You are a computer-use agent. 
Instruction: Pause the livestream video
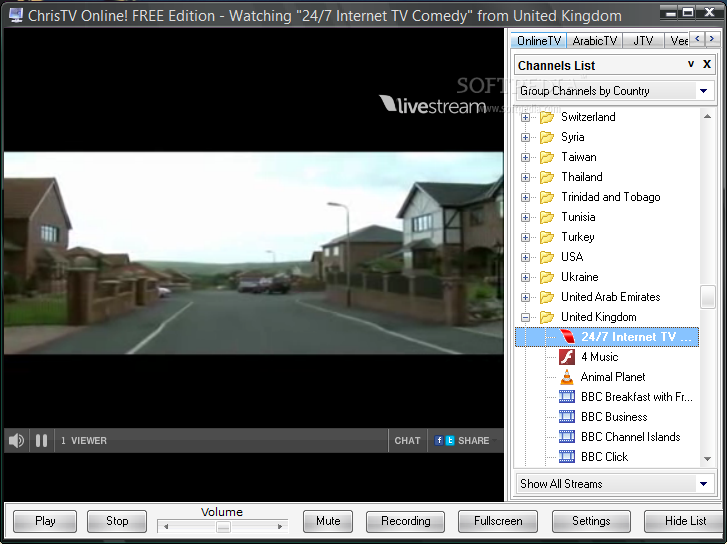pos(41,441)
